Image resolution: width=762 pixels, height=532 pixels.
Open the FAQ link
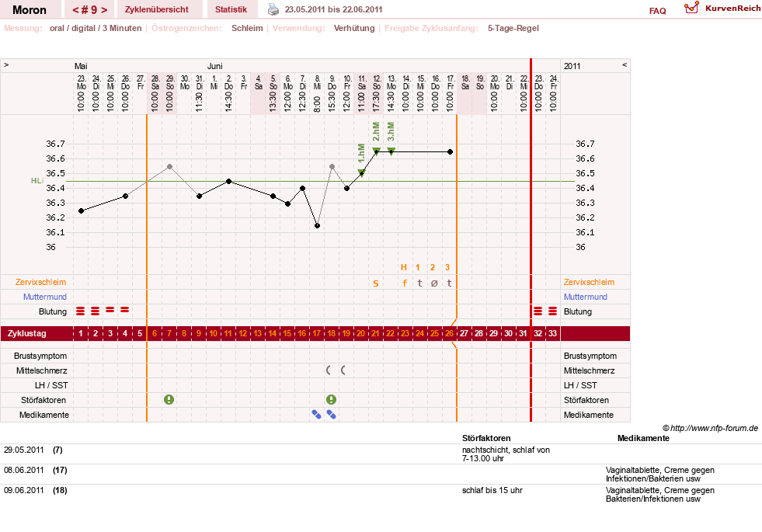pyautogui.click(x=657, y=11)
